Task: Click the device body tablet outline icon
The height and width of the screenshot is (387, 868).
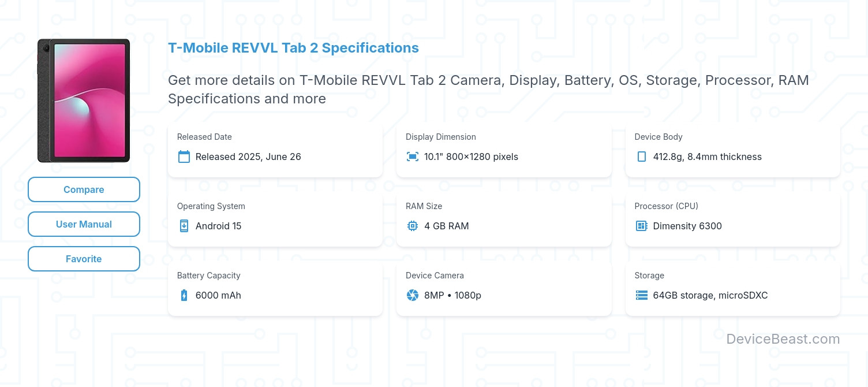Action: [x=641, y=157]
